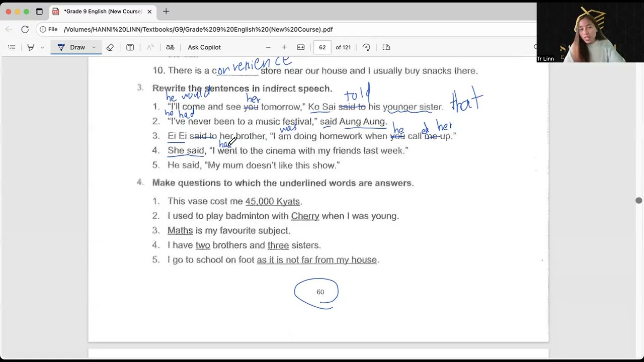Click the address bar URL
Screen dimensions: 644x362
198,29
